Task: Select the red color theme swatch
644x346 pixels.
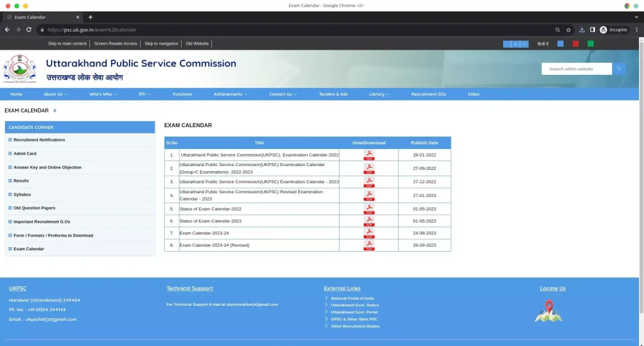Action: [575, 43]
